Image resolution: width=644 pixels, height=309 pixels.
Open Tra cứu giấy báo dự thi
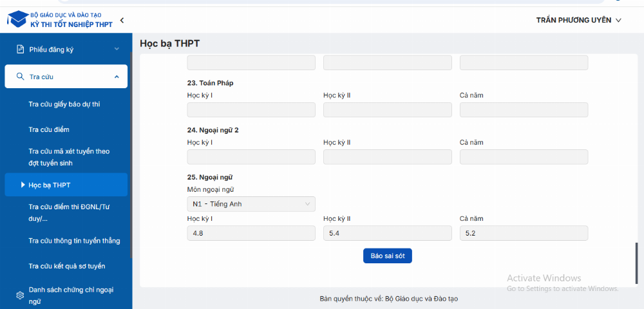click(64, 104)
